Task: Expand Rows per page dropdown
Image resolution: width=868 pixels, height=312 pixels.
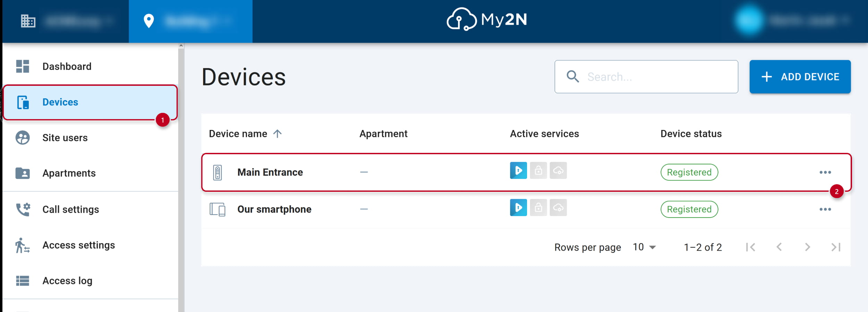Action: [644, 247]
